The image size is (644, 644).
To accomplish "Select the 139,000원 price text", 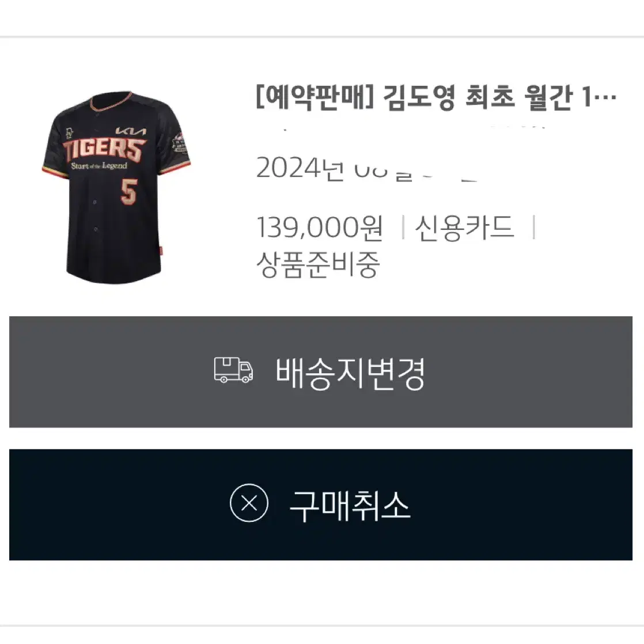I will [319, 227].
